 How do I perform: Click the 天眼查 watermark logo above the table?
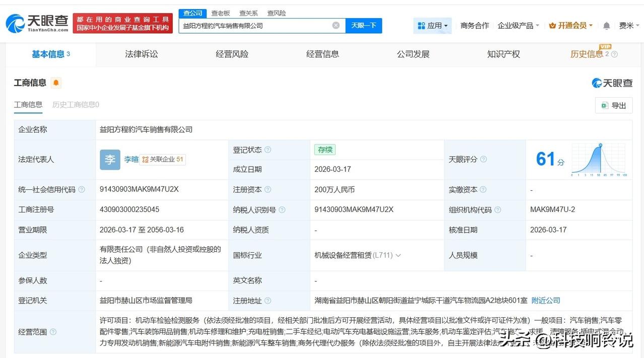(612, 83)
